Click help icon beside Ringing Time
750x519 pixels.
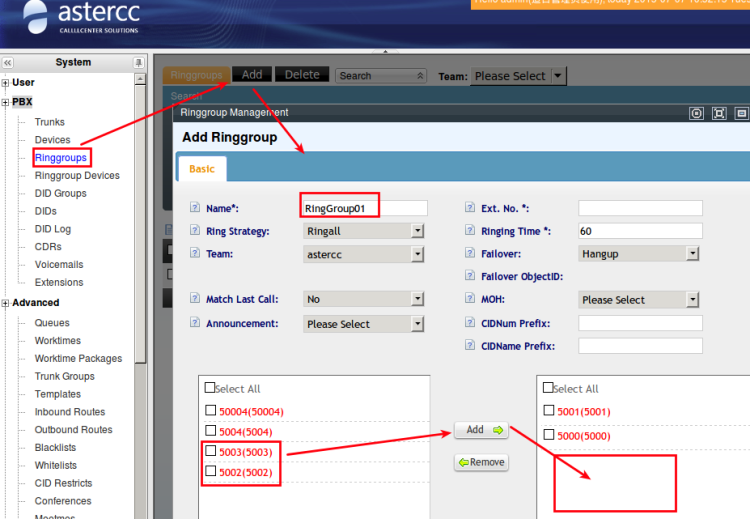click(x=470, y=231)
